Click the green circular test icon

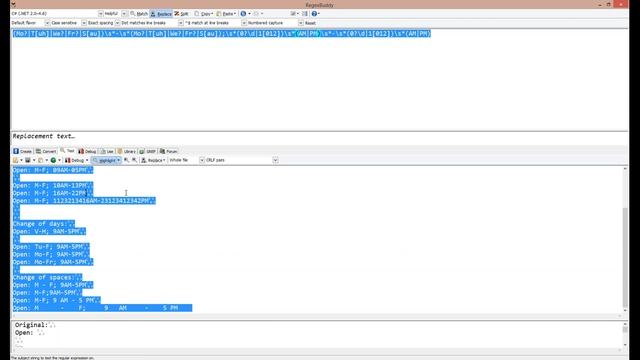(x=53, y=160)
